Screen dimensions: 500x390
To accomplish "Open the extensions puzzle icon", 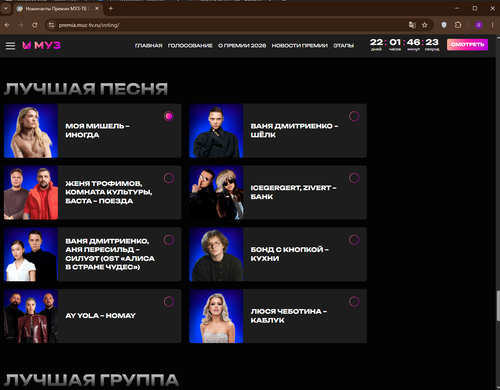I will pos(458,25).
